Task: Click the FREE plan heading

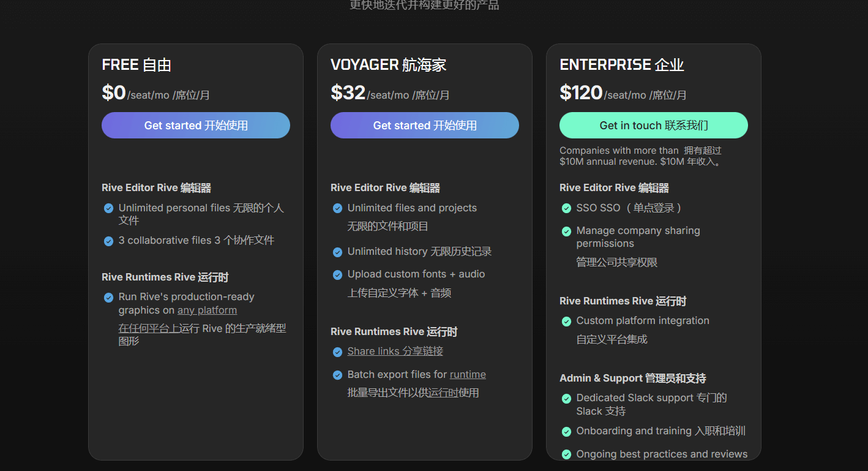Action: point(137,65)
